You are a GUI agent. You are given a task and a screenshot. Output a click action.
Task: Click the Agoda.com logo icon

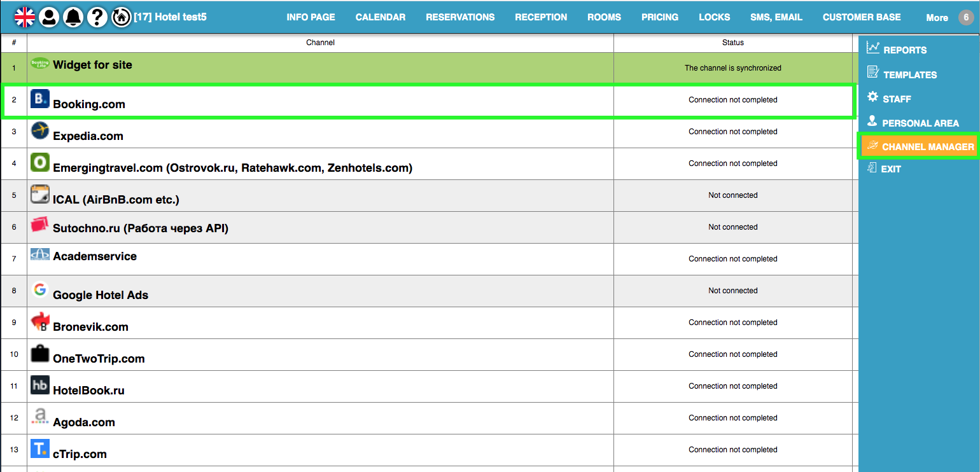pyautogui.click(x=40, y=417)
